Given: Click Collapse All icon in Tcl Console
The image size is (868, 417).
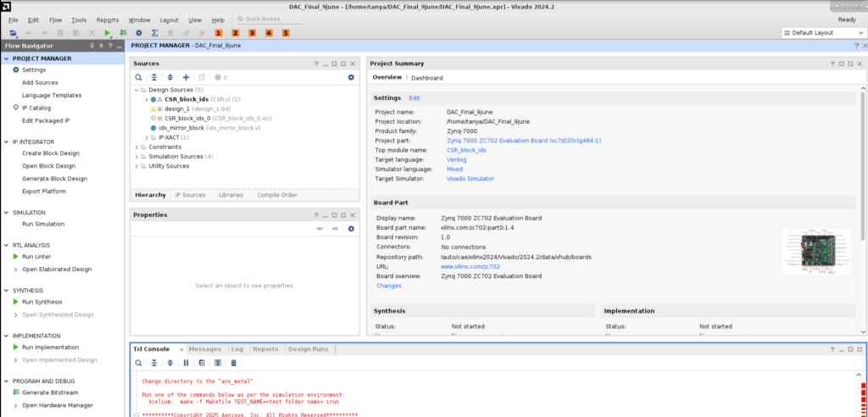Looking at the screenshot, I should pyautogui.click(x=154, y=363).
